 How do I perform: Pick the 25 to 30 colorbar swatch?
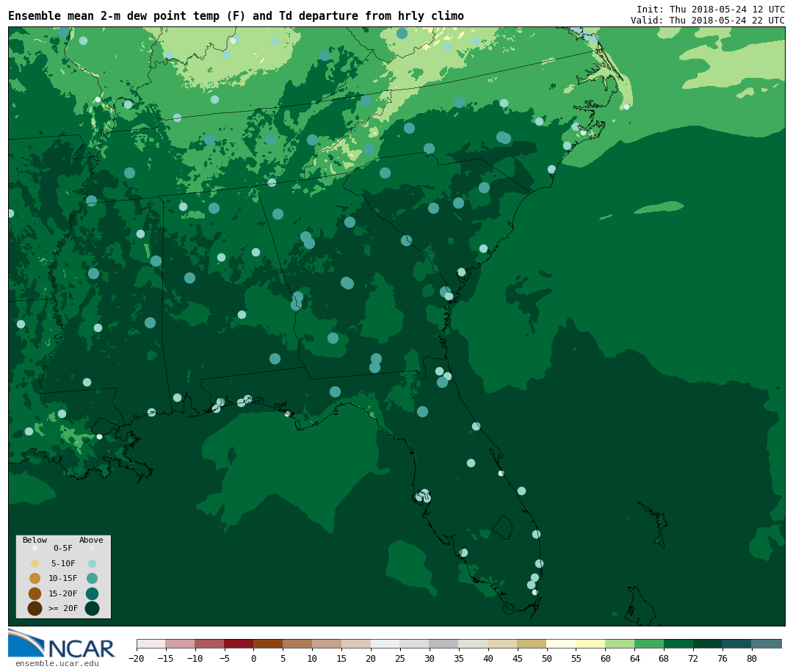tap(415, 643)
